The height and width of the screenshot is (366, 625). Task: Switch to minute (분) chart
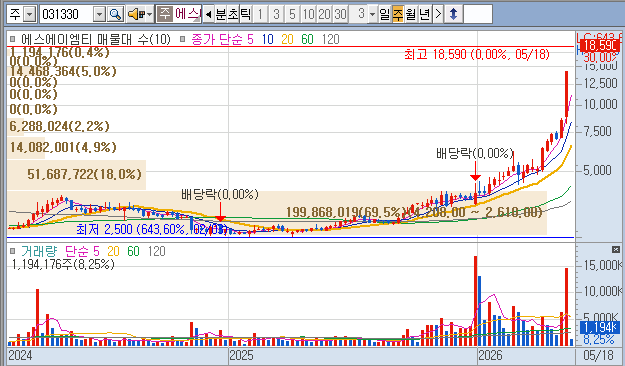pos(220,14)
